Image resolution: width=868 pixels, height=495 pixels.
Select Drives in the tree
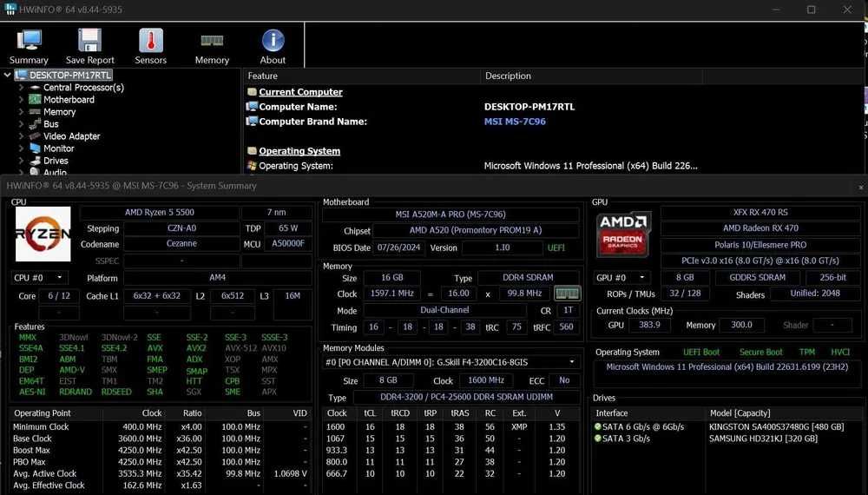click(56, 161)
